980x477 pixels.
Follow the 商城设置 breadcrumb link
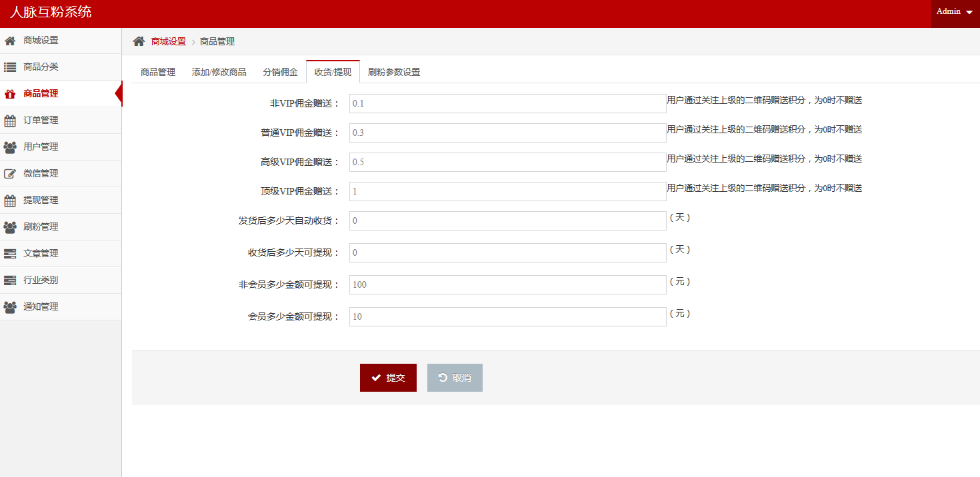point(168,41)
